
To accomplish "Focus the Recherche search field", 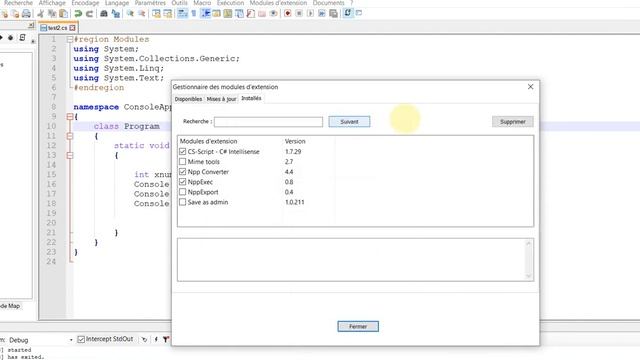I will tap(268, 122).
